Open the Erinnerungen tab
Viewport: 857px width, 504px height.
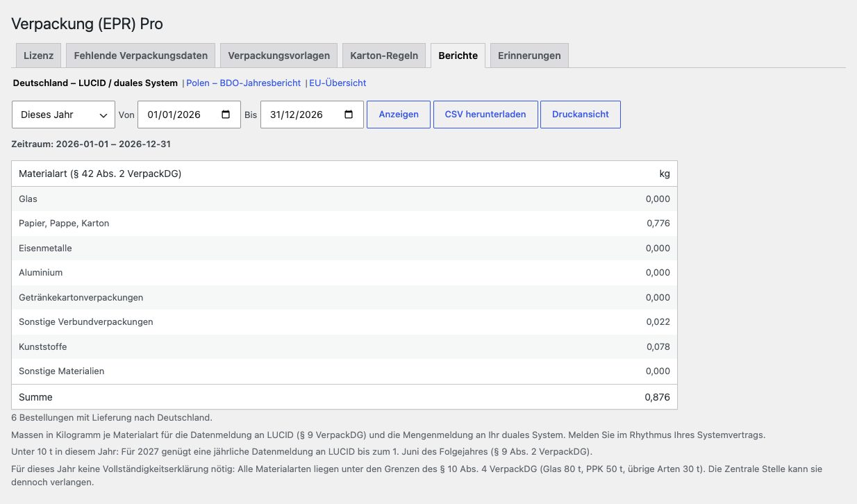pos(529,56)
